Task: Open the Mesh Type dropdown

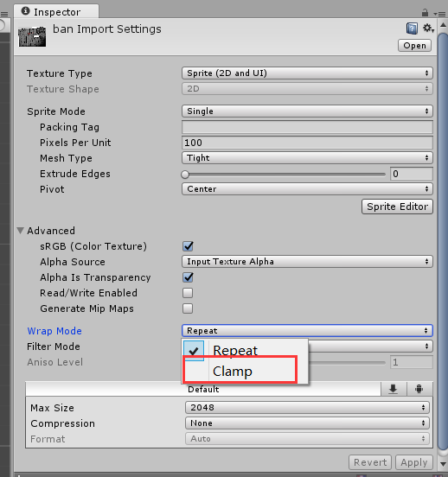Action: tap(307, 158)
